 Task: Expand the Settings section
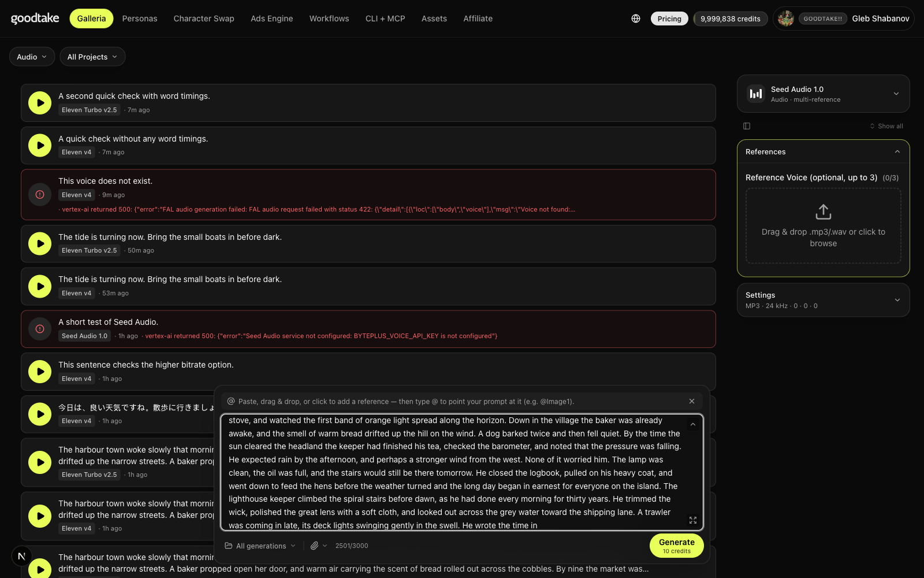click(x=824, y=300)
